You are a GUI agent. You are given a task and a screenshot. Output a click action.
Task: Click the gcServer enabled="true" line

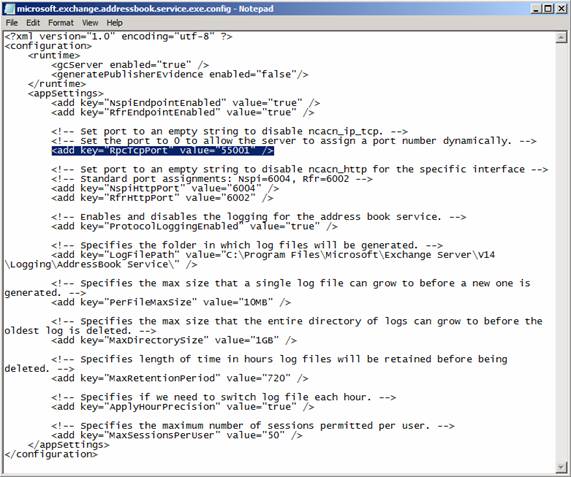pyautogui.click(x=130, y=65)
